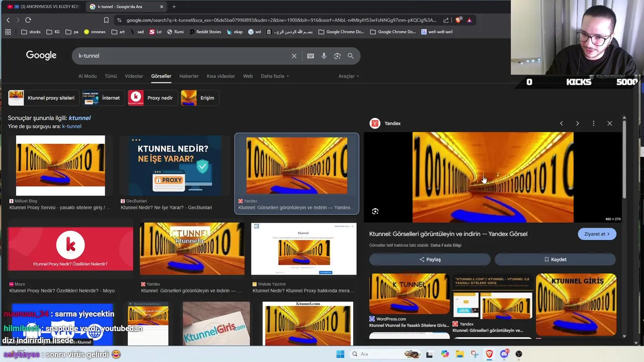Screen dimensions: 644x362
Task: Open the Moyo red Ktunnel Proxy thumbnail
Action: click(70, 249)
